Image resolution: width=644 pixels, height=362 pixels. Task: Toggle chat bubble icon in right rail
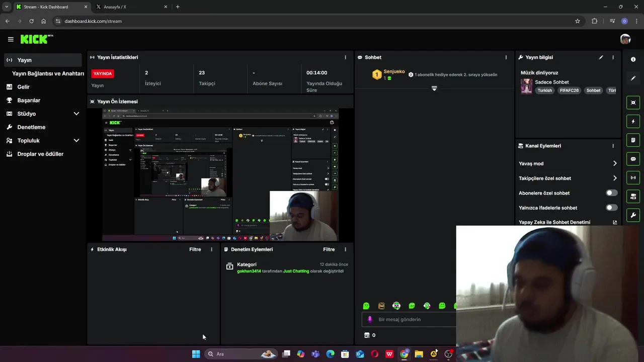pyautogui.click(x=633, y=159)
